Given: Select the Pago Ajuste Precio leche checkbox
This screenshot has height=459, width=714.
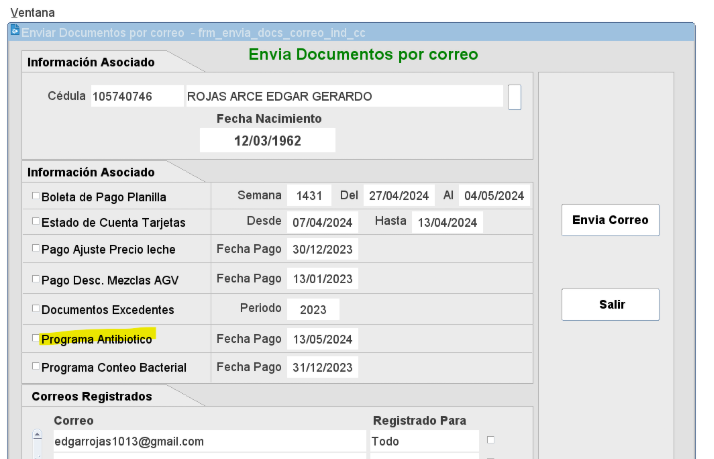Looking at the screenshot, I should click(36, 248).
